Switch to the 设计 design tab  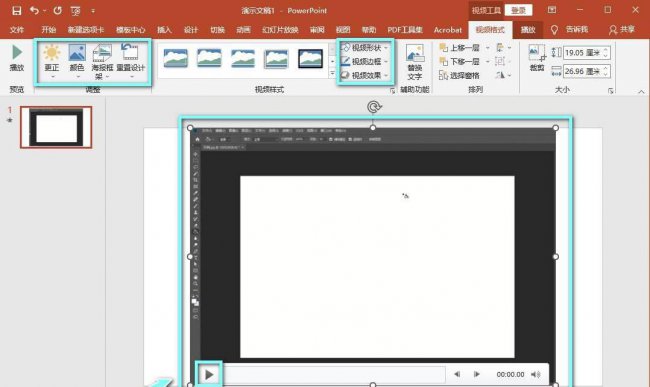pyautogui.click(x=191, y=30)
